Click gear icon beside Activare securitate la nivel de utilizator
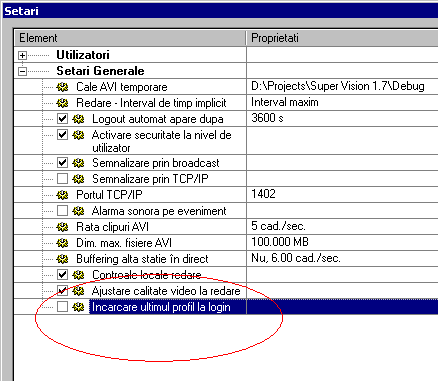 point(78,135)
